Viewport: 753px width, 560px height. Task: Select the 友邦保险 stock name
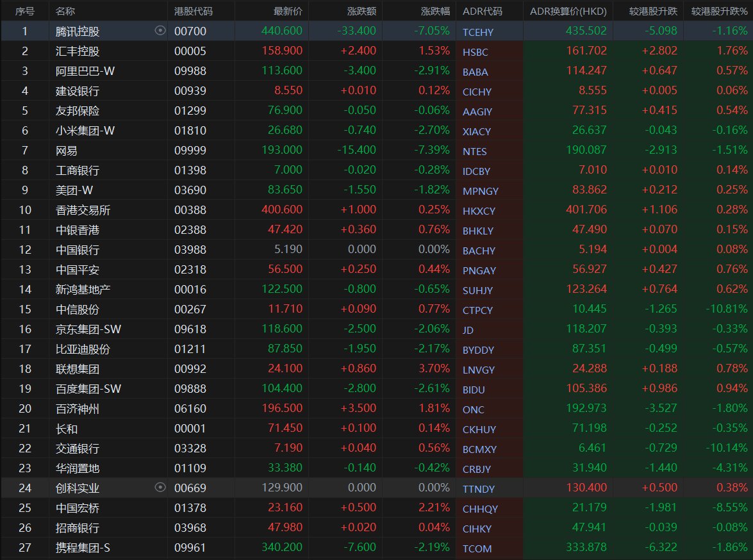click(x=78, y=110)
